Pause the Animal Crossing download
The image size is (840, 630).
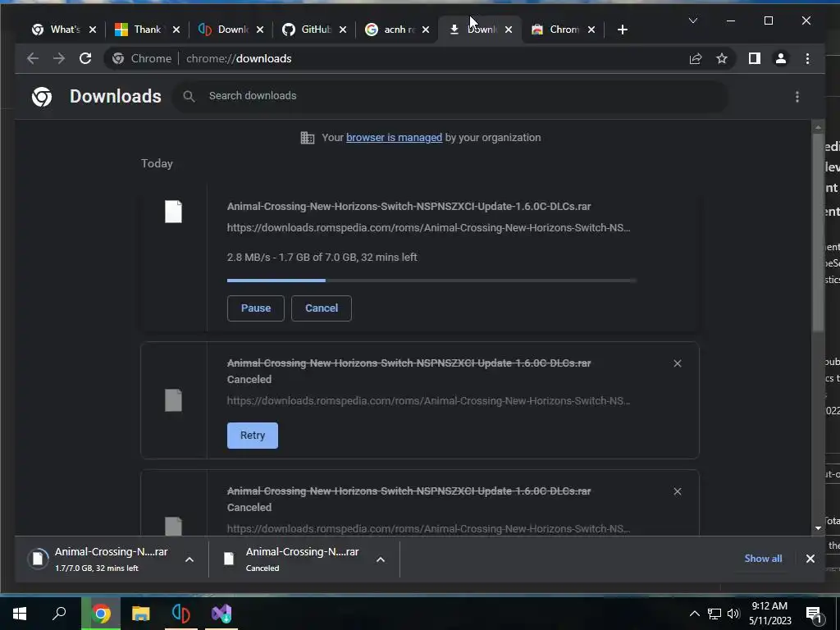(256, 308)
